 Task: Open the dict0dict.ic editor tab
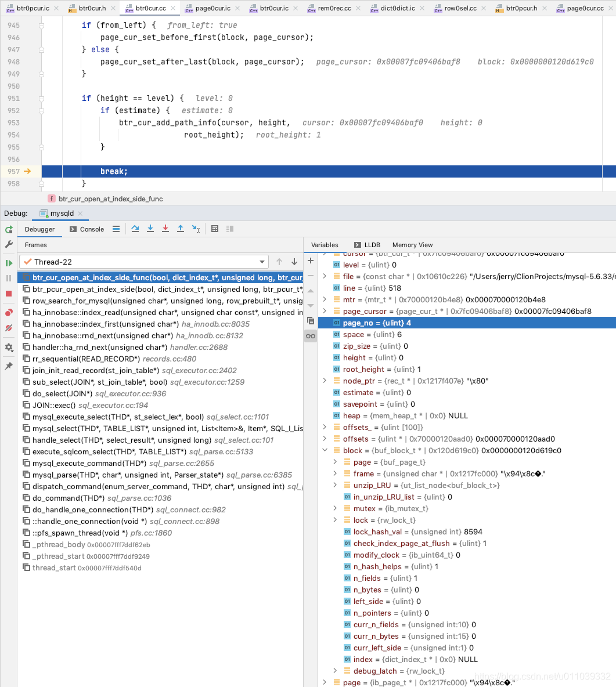tap(397, 8)
